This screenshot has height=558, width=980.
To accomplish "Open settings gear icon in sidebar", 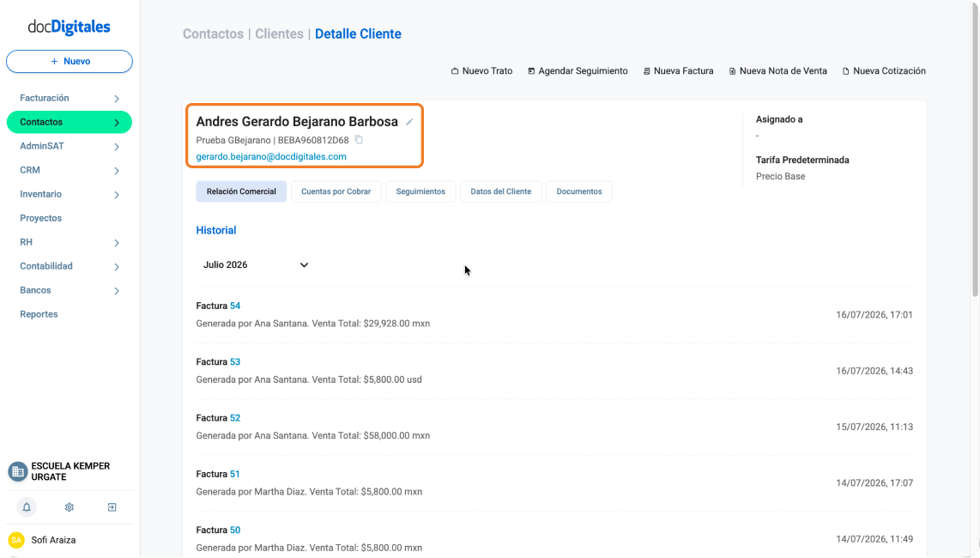I will click(70, 507).
